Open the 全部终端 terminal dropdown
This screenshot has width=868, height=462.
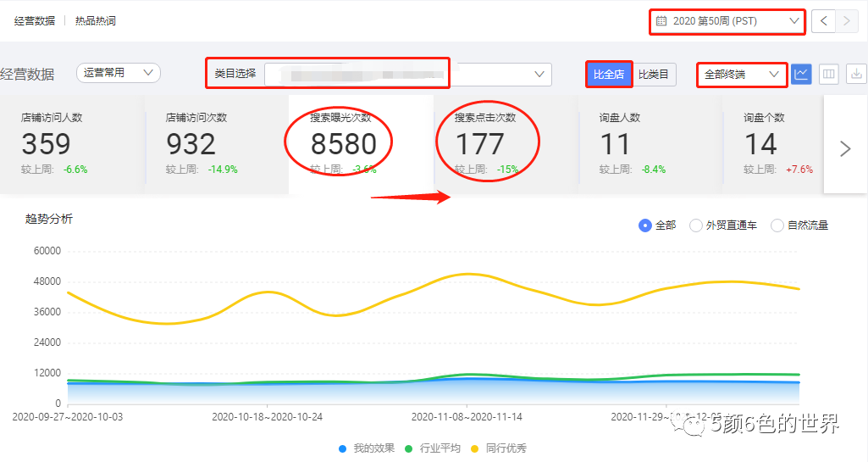click(742, 75)
